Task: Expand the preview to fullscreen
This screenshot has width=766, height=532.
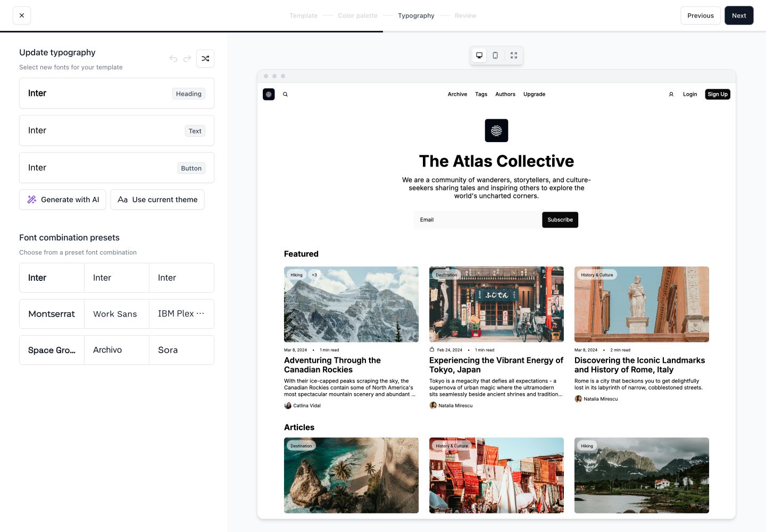Action: 514,55
